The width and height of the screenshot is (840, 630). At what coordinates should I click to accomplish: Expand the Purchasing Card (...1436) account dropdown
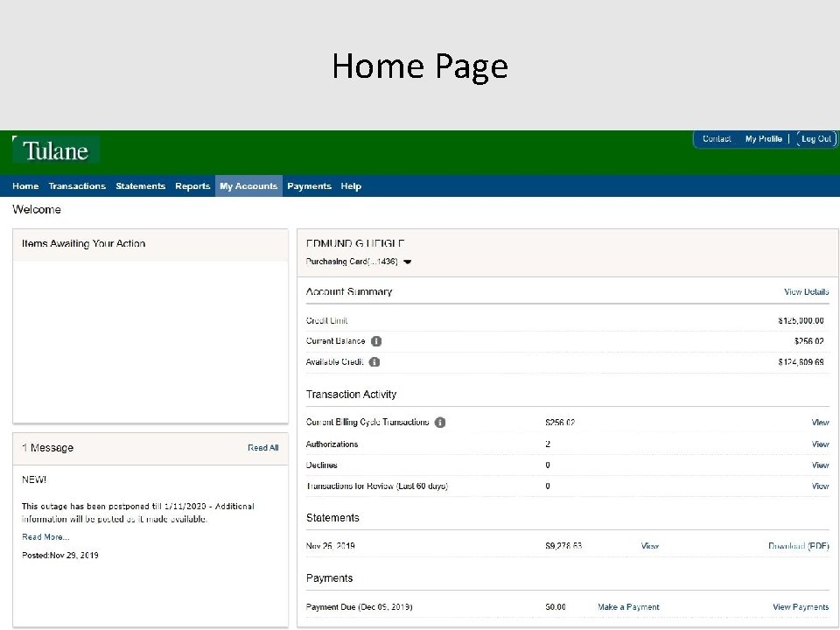click(408, 261)
